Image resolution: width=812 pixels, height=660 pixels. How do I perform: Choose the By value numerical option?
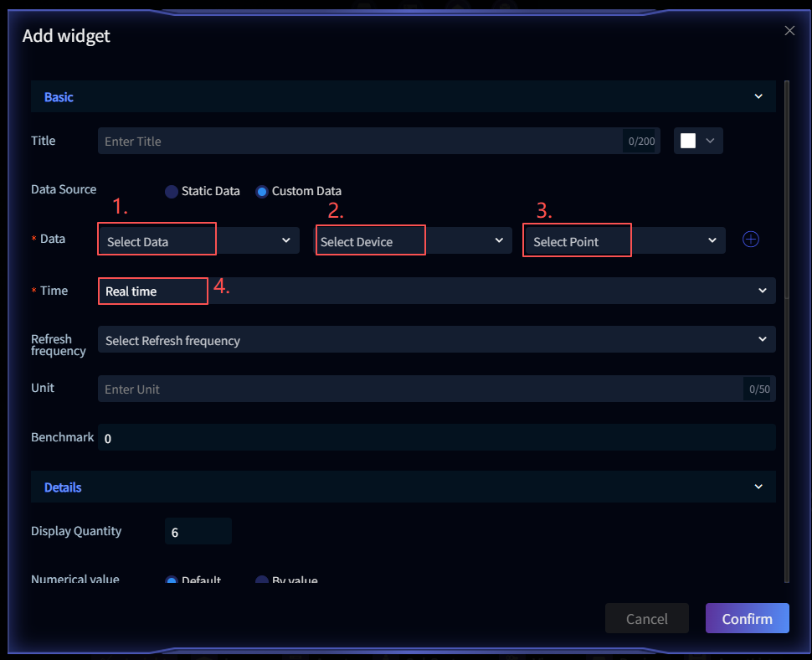pyautogui.click(x=262, y=580)
